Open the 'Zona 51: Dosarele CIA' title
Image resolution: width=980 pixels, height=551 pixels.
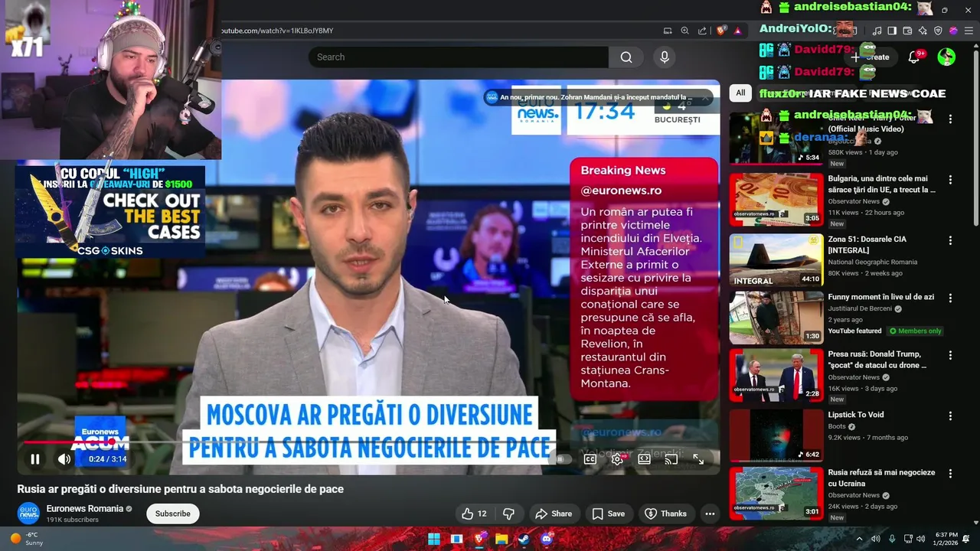pyautogui.click(x=867, y=245)
